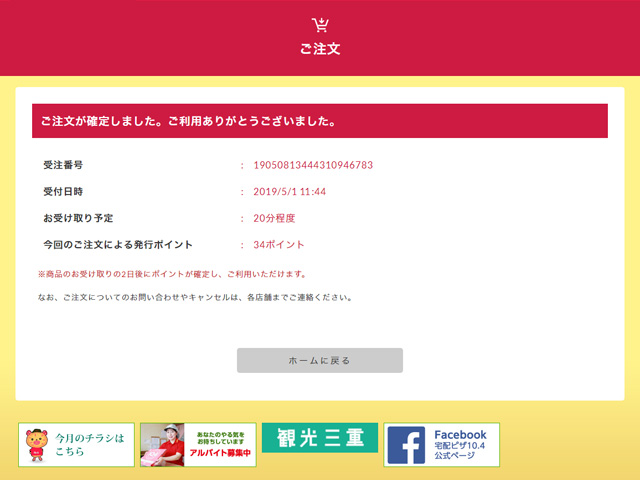640x480 pixels.
Task: Click the delivery staff photo in the アルバイト banner
Action: tap(162, 445)
